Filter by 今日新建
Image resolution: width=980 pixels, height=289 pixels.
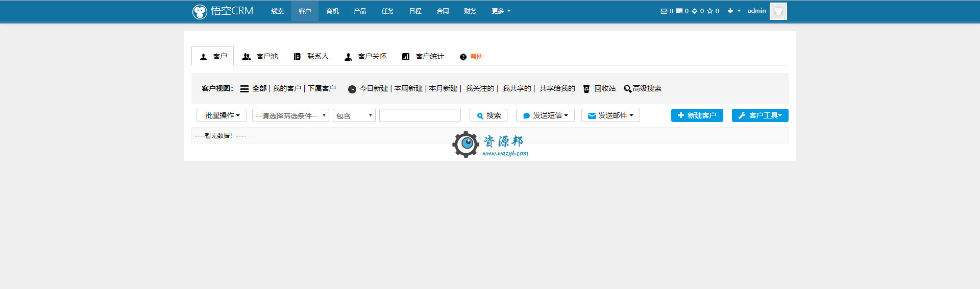click(x=374, y=88)
